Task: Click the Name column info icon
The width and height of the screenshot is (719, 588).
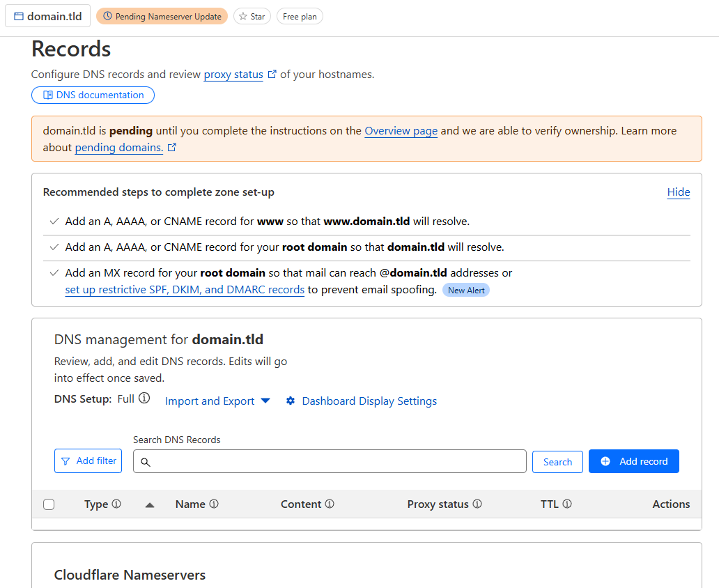Action: [x=214, y=504]
